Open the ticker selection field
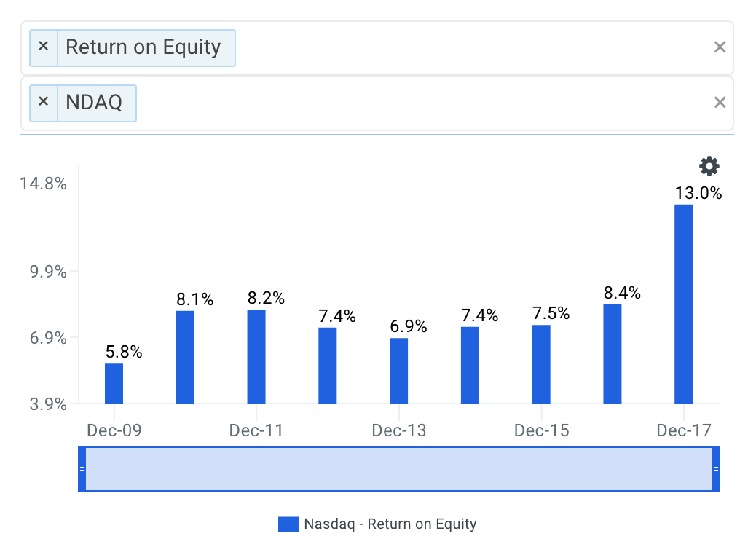This screenshot has width=756, height=555. (437, 103)
